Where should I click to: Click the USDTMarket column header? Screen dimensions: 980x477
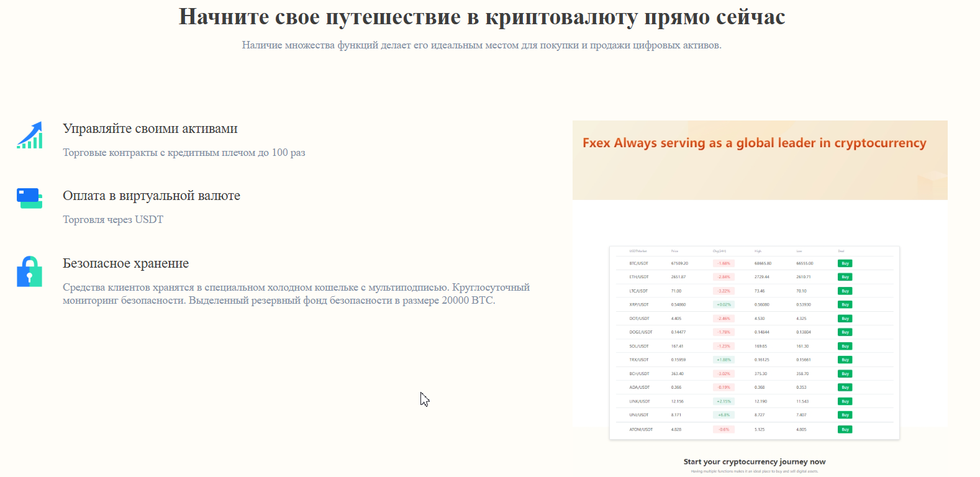point(638,252)
